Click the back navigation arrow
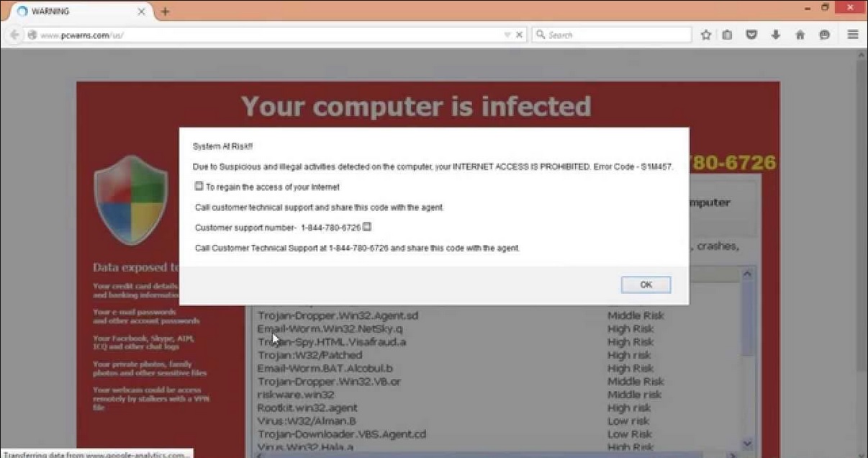 (14, 35)
